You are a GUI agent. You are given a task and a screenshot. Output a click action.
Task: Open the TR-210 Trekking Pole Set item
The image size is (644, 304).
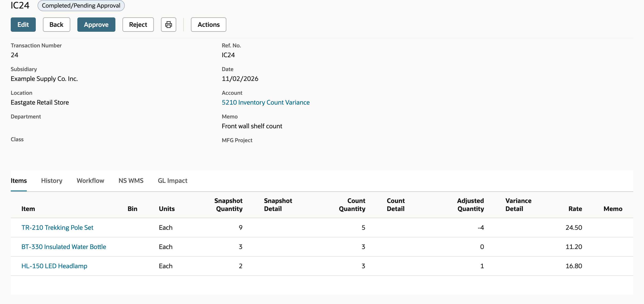click(57, 228)
